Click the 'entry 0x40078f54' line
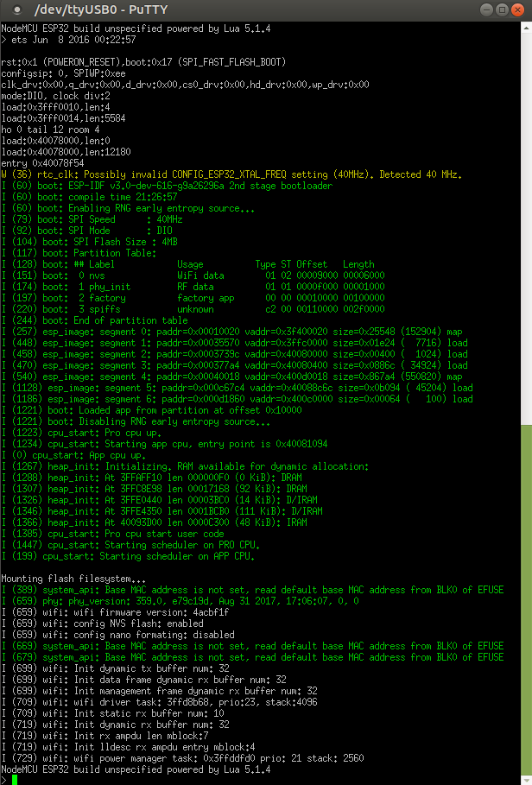The image size is (532, 785). coord(42,163)
